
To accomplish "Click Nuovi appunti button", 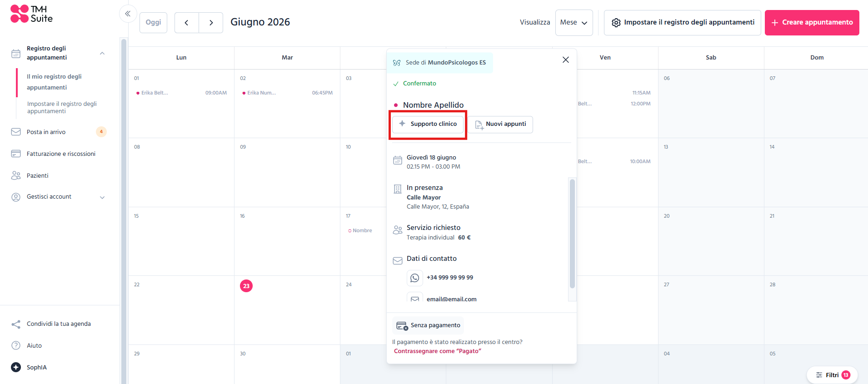I will coord(500,125).
